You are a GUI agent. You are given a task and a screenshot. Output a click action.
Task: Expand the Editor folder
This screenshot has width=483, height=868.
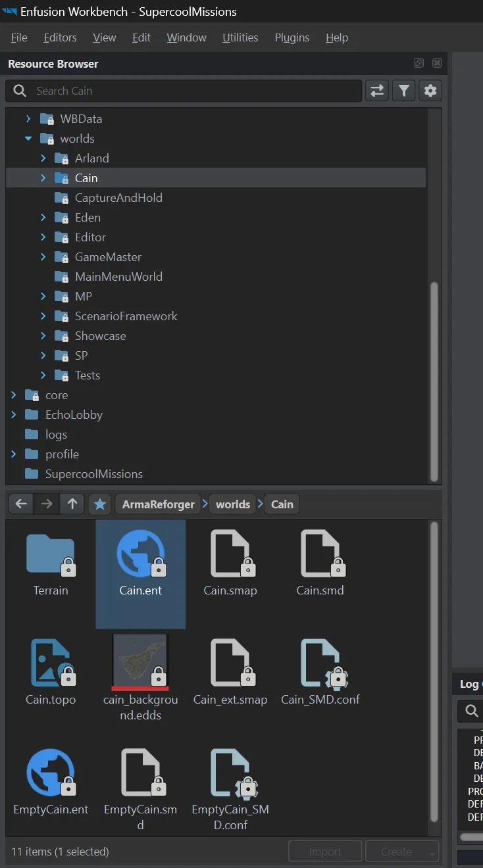43,237
